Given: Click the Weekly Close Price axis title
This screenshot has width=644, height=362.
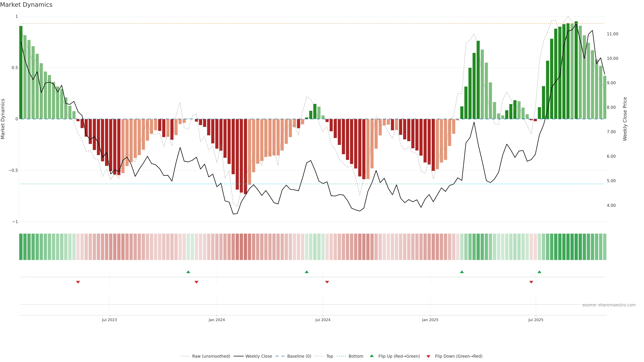Looking at the screenshot, I should (625, 119).
